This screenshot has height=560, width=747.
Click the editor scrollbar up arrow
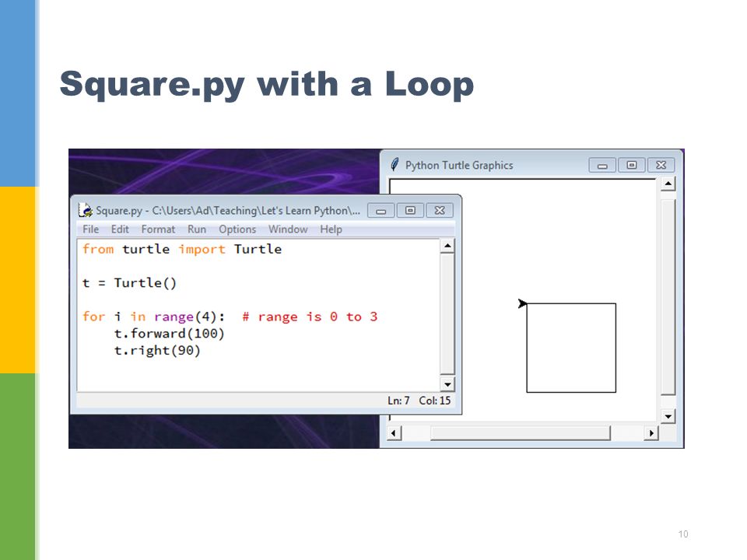coord(447,247)
